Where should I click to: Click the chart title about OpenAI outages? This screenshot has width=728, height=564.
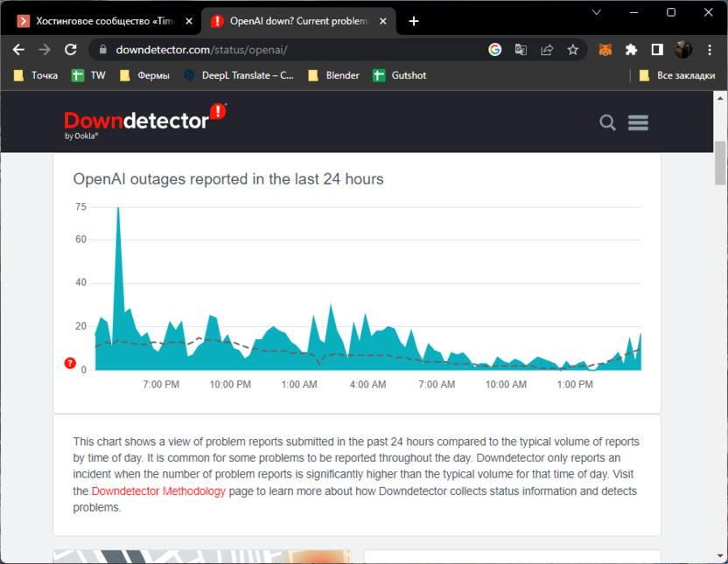[x=228, y=179]
